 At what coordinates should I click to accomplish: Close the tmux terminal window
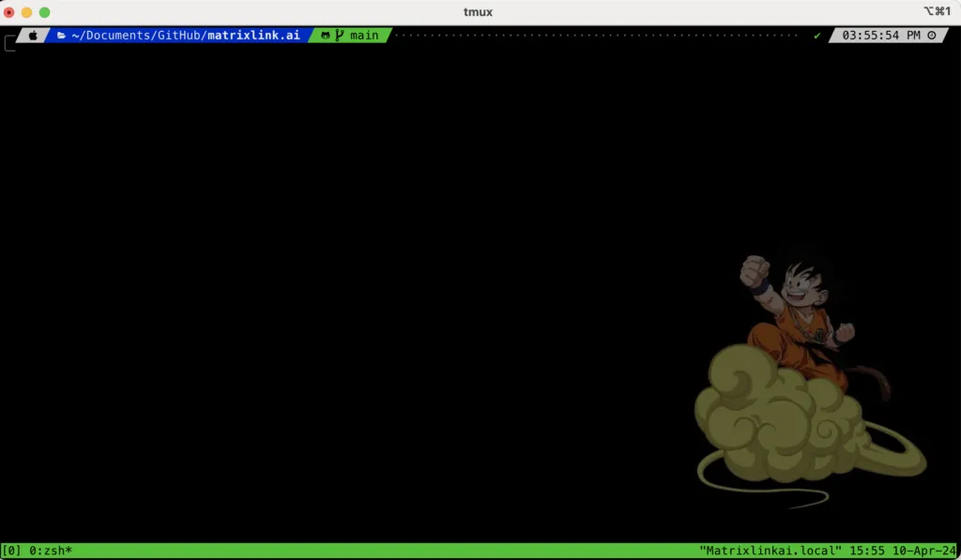[9, 12]
